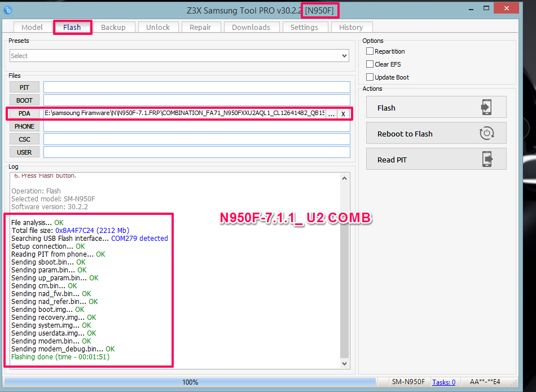
Task: Click the power-cycle icon on Reboot to Flash
Action: pyautogui.click(x=487, y=133)
